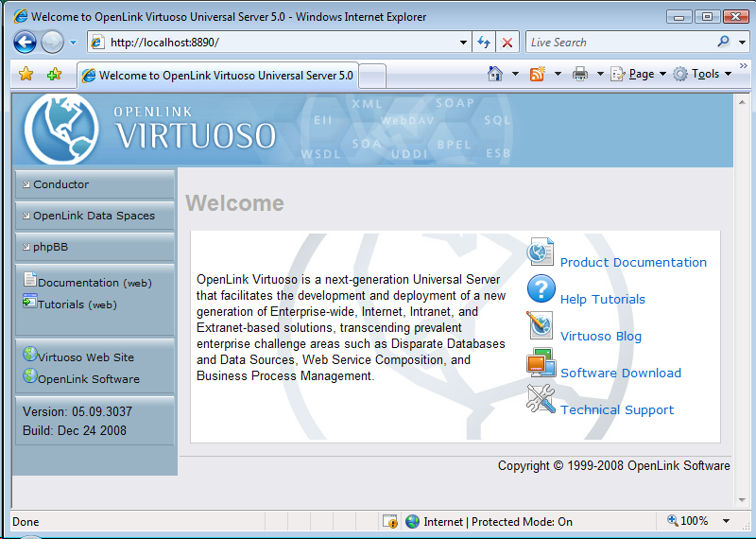Click the blue question mark help icon
This screenshot has width=756, height=539.
coord(541,288)
